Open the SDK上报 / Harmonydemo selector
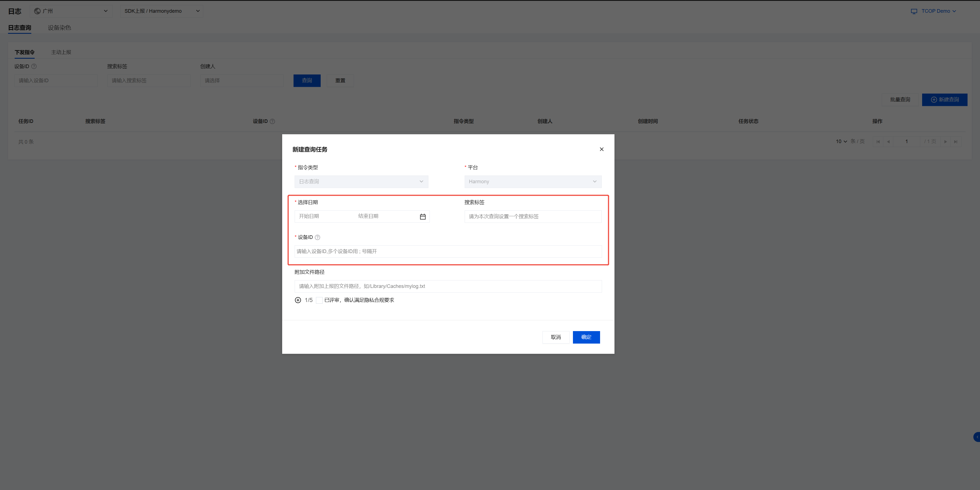 pos(162,11)
